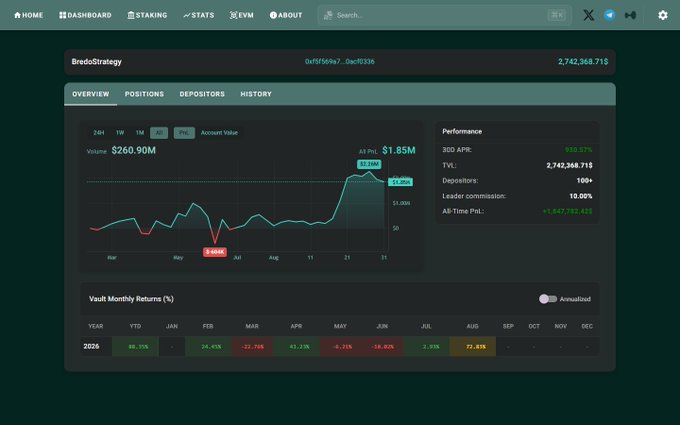Click the BredoStrategy vault name
The height and width of the screenshot is (425, 680).
click(x=97, y=62)
